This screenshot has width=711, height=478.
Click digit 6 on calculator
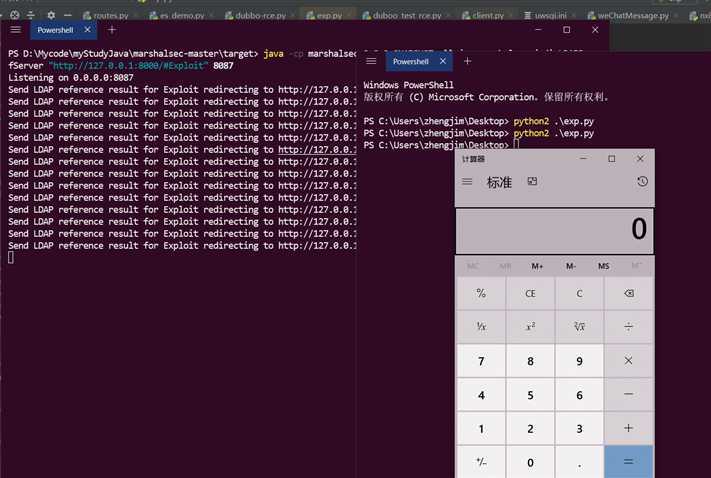579,395
